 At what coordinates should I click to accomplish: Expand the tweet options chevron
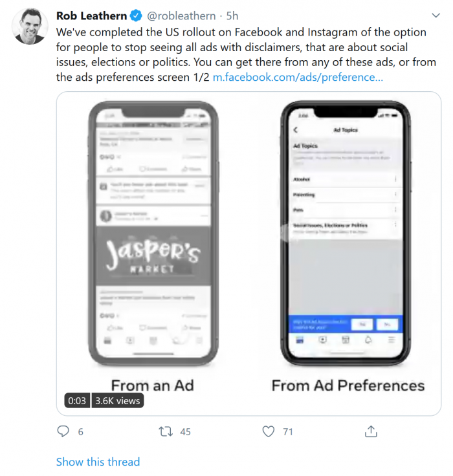[x=436, y=15]
